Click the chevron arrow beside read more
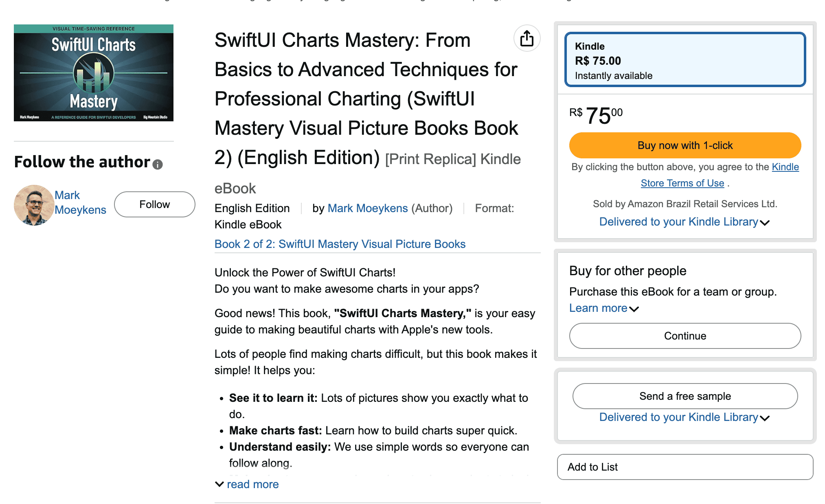This screenshot has height=504, width=825. pos(219,484)
